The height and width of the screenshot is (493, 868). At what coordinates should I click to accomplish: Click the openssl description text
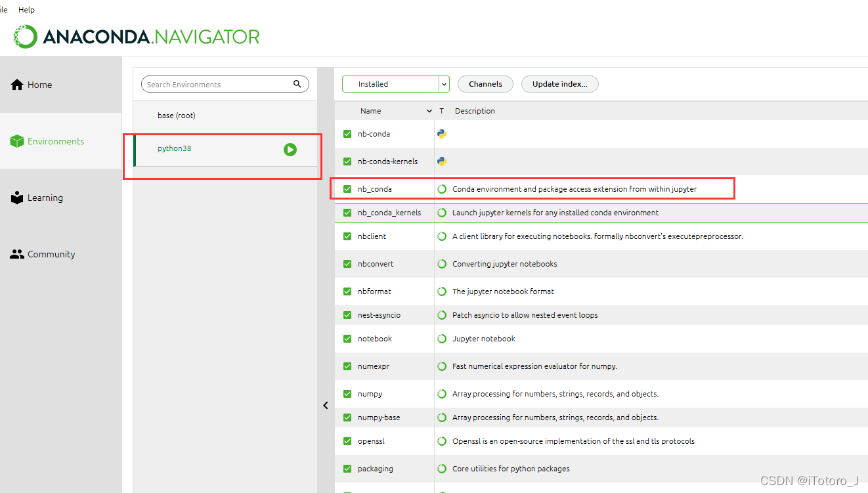[x=573, y=441]
